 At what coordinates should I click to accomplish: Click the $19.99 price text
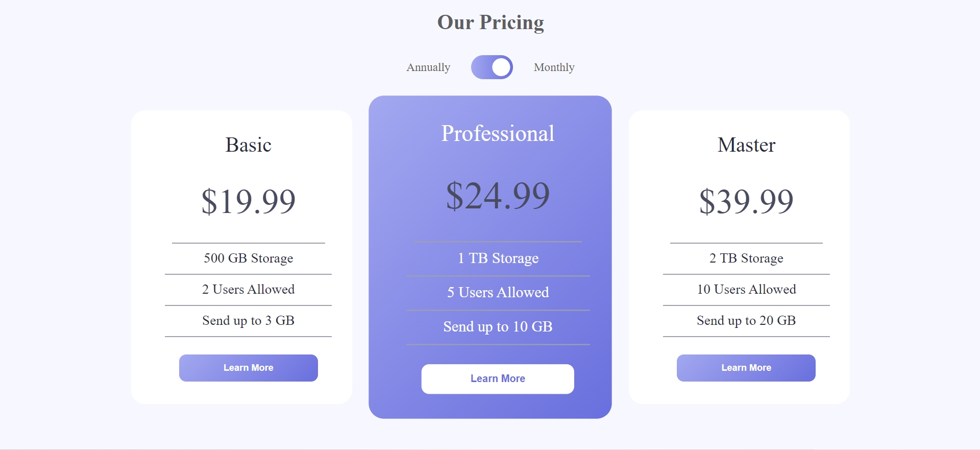[x=249, y=201]
